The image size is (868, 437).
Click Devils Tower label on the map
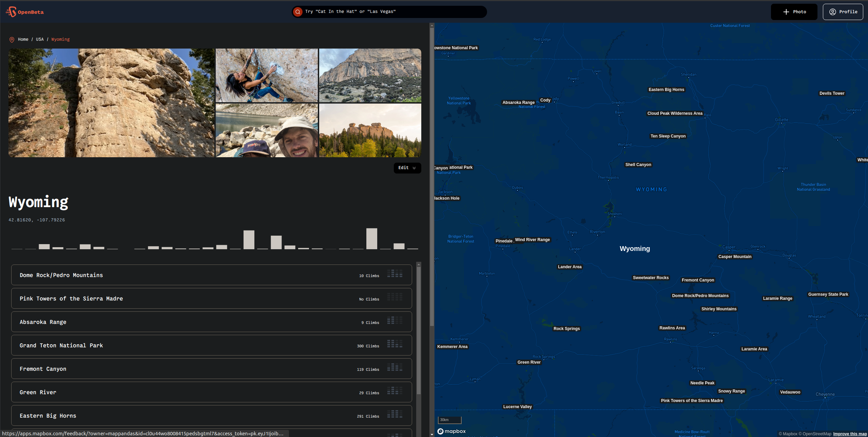[831, 93]
